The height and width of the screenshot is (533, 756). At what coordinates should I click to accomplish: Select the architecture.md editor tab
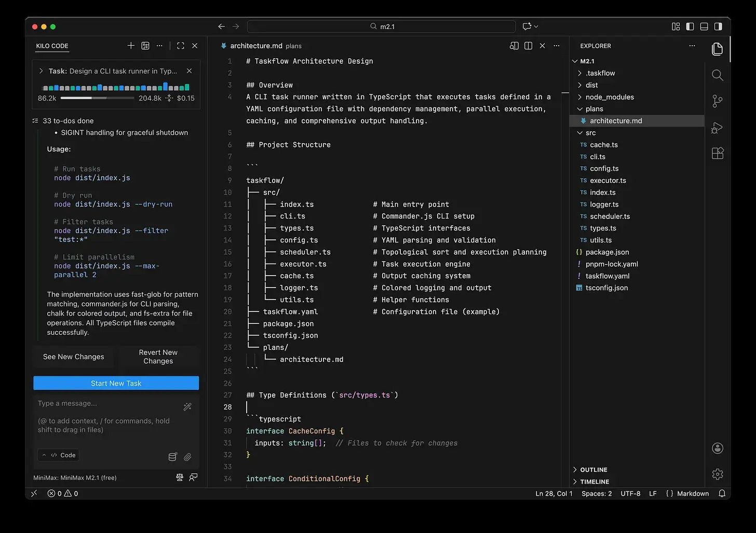click(x=256, y=46)
